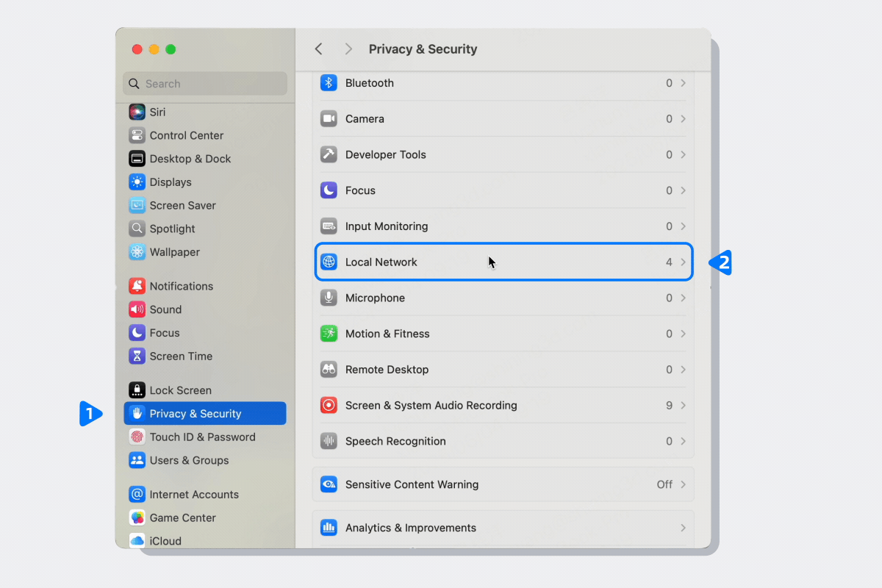The height and width of the screenshot is (588, 882).
Task: Open the Local Network row chevron
Action: [x=683, y=262]
